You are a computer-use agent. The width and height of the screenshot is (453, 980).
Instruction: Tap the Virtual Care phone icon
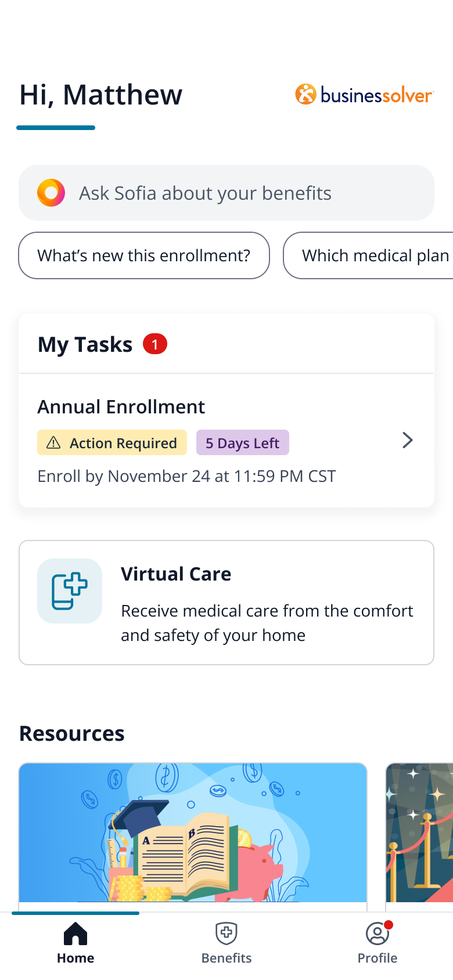pyautogui.click(x=70, y=591)
